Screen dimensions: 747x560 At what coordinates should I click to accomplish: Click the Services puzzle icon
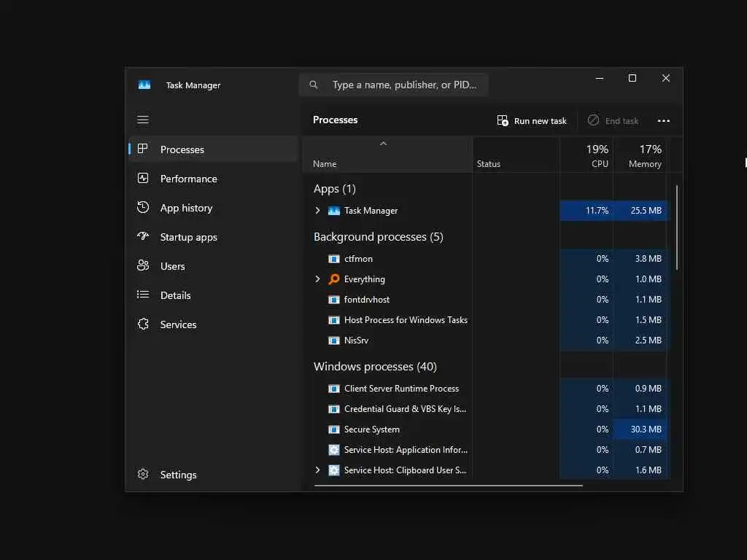point(143,324)
